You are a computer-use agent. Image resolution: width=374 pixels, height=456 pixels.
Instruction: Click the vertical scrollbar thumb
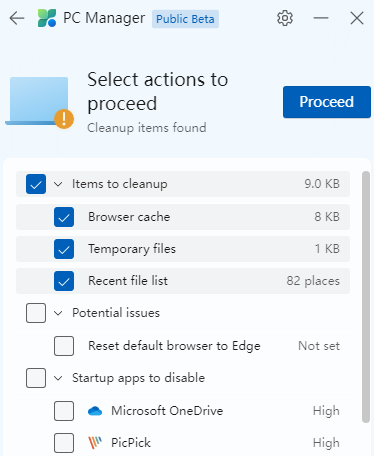click(366, 297)
